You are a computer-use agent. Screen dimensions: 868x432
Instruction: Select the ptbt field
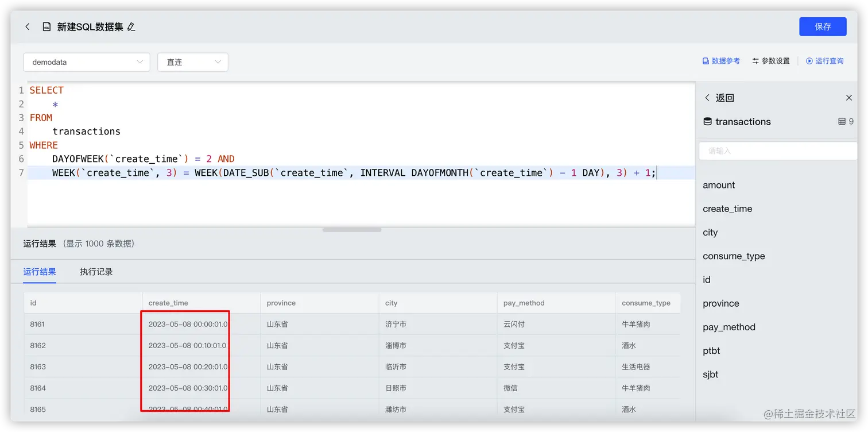pos(711,351)
